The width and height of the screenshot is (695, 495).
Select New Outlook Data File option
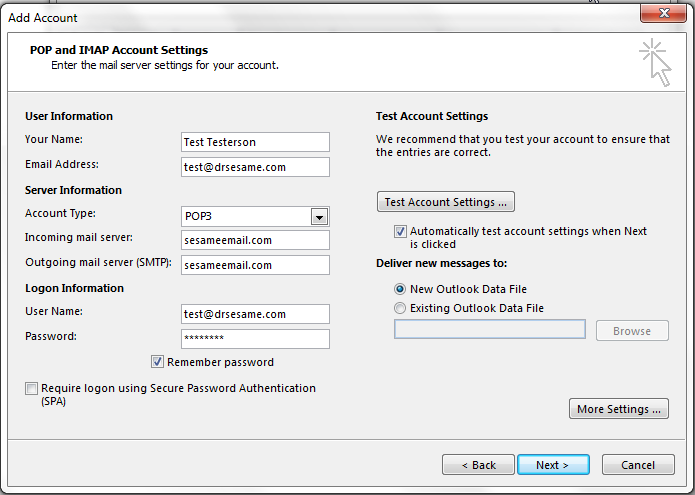401,289
